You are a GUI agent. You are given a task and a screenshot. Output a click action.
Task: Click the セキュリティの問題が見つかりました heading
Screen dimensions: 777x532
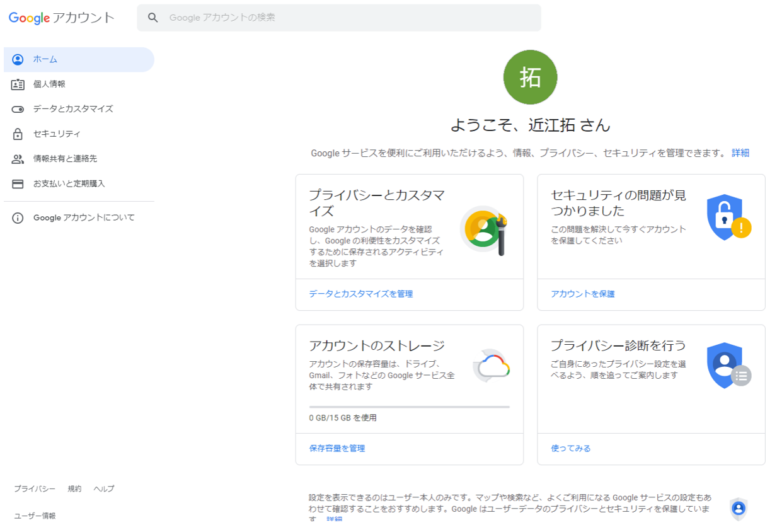coord(618,203)
